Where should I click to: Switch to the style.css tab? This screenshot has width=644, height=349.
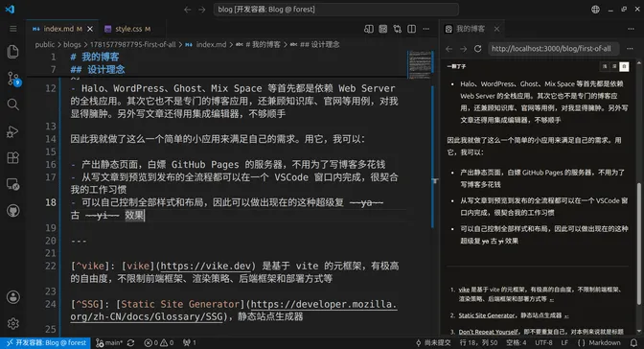pyautogui.click(x=127, y=29)
